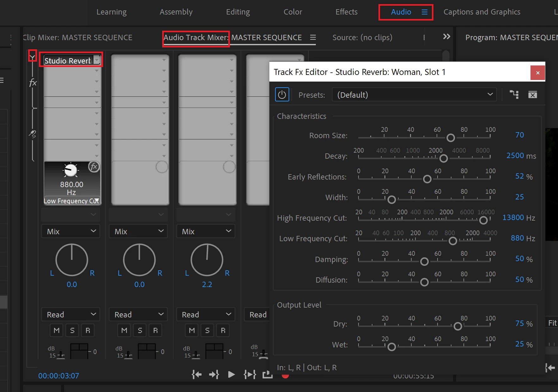558x392 pixels.
Task: Open Audio Track Mixer panel menu icon
Action: [313, 37]
